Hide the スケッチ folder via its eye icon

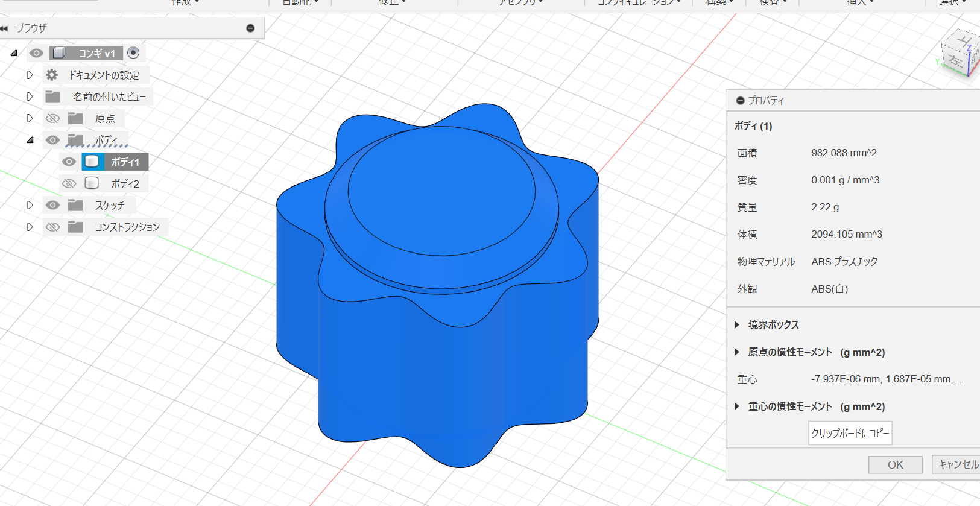tap(53, 205)
